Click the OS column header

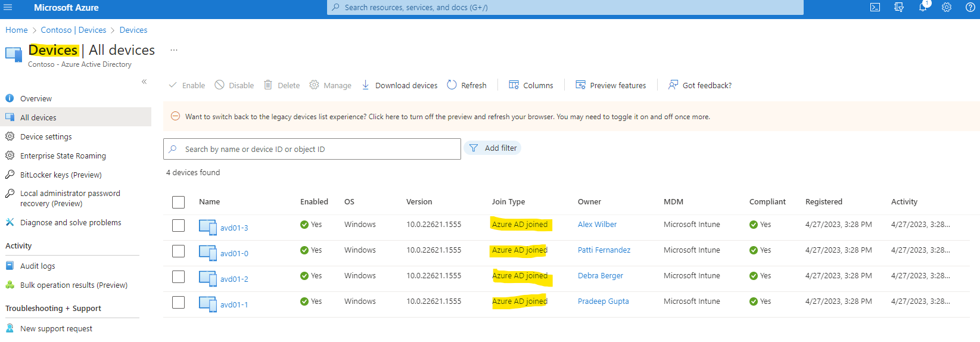coord(349,201)
